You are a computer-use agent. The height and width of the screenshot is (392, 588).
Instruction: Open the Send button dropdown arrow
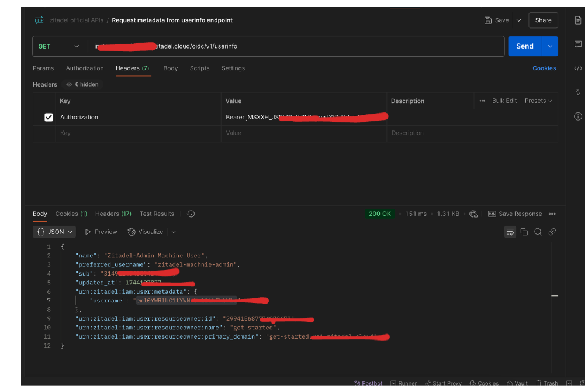[550, 46]
